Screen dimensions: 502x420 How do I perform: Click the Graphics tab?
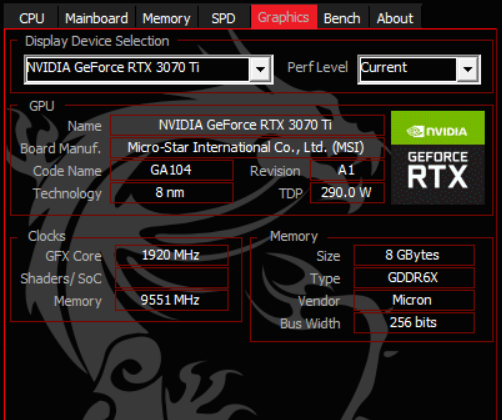(284, 17)
